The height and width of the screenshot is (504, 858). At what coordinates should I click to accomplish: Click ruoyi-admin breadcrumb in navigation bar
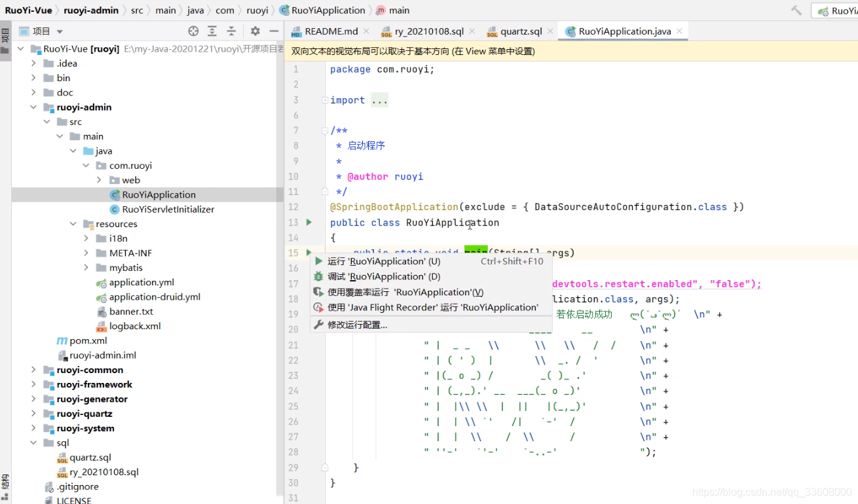pos(91,10)
